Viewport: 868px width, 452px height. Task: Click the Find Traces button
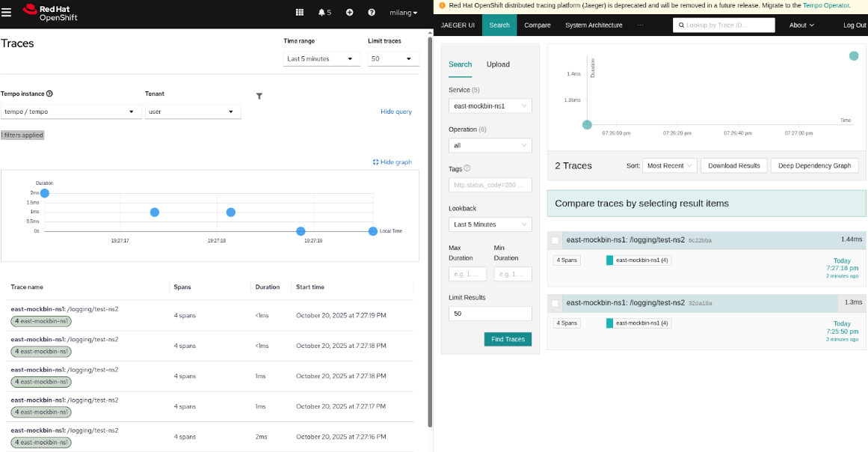click(508, 339)
